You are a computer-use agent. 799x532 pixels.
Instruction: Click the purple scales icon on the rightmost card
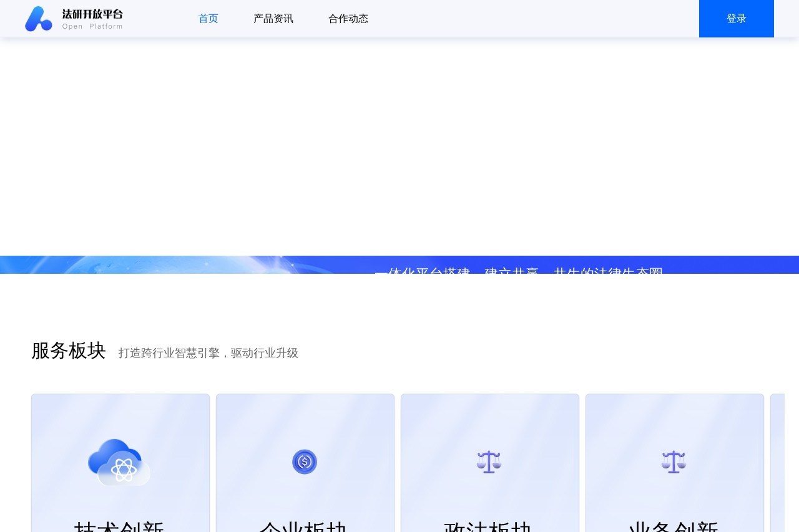[674, 462]
